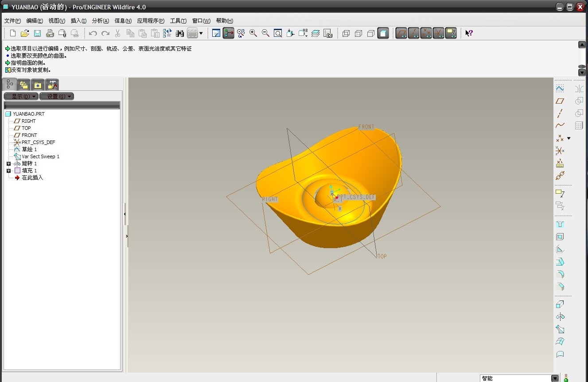This screenshot has height=382, width=588.
Task: Open the 编辑 menu
Action: pyautogui.click(x=35, y=21)
